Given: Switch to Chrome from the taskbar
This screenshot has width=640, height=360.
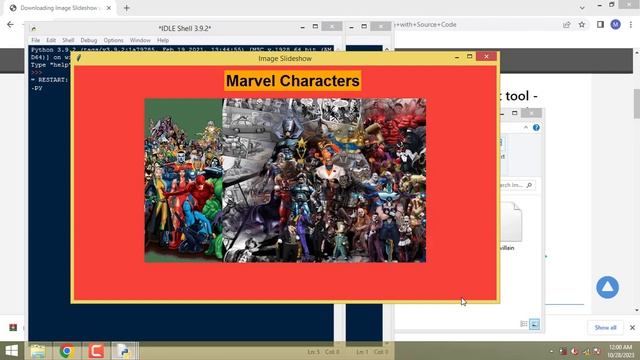Looking at the screenshot, I should (67, 351).
